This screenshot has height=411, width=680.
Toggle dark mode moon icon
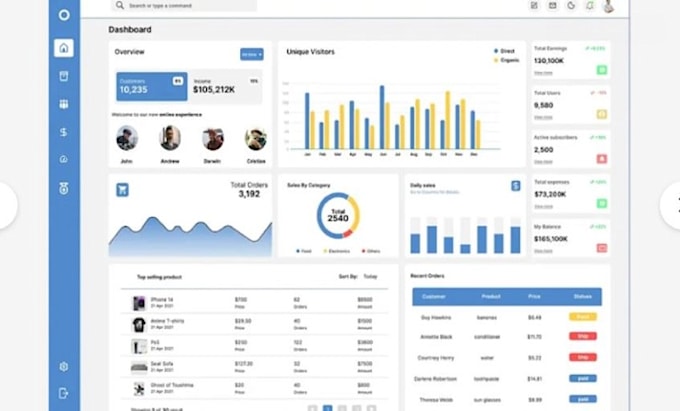(x=571, y=6)
